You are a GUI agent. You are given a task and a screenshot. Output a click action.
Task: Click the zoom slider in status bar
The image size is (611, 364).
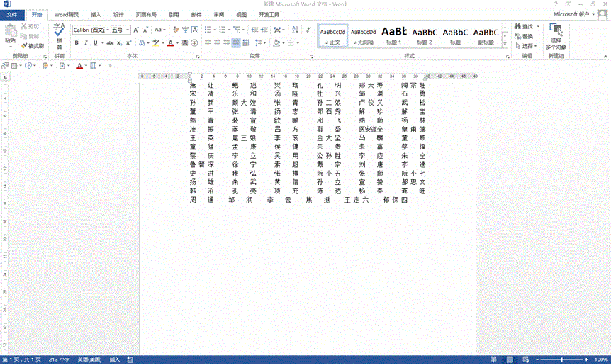pyautogui.click(x=561, y=359)
